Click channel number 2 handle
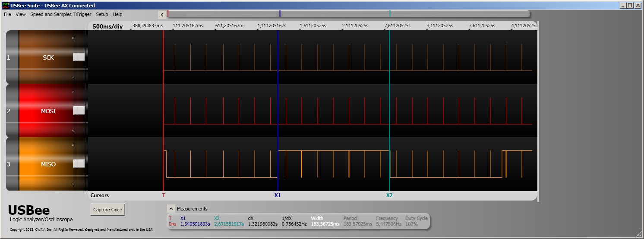 (12, 111)
